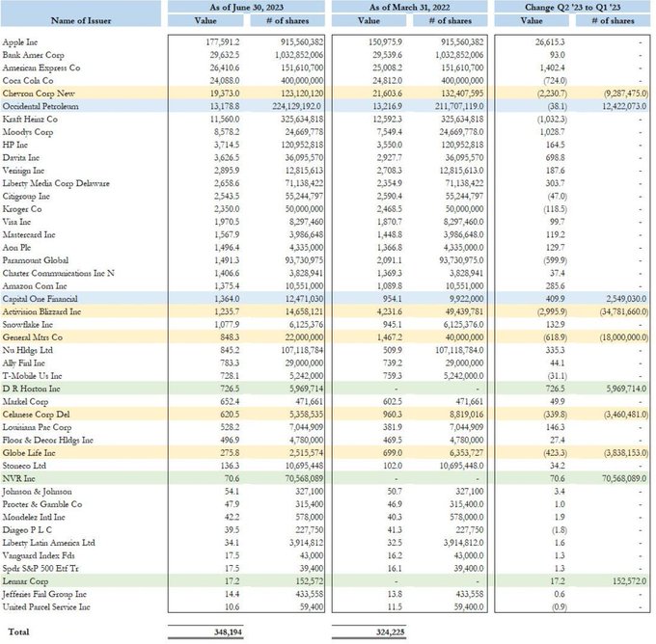The width and height of the screenshot is (656, 644).
Task: Click the 'As of March 31, 2022' header
Action: point(409,7)
